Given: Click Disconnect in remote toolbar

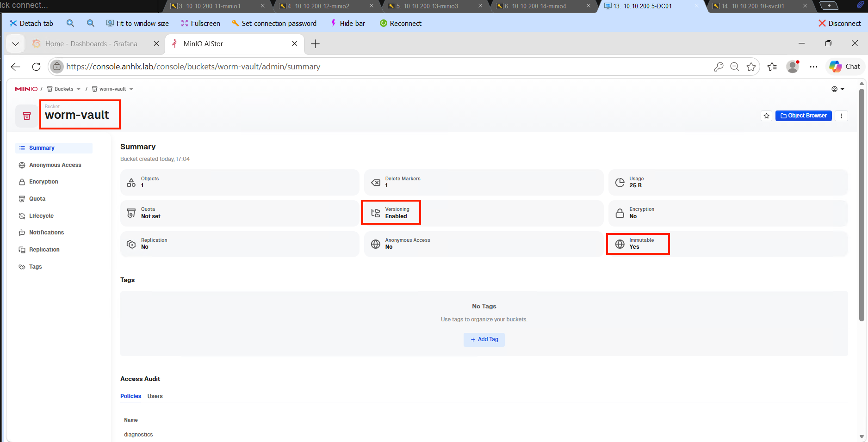Looking at the screenshot, I should pos(839,23).
